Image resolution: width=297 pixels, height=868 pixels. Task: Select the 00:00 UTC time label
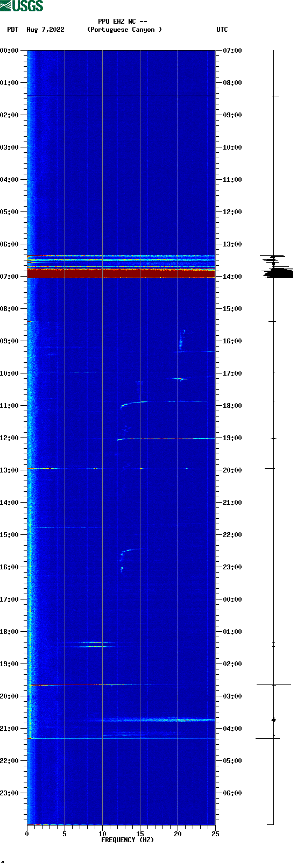coord(232,599)
